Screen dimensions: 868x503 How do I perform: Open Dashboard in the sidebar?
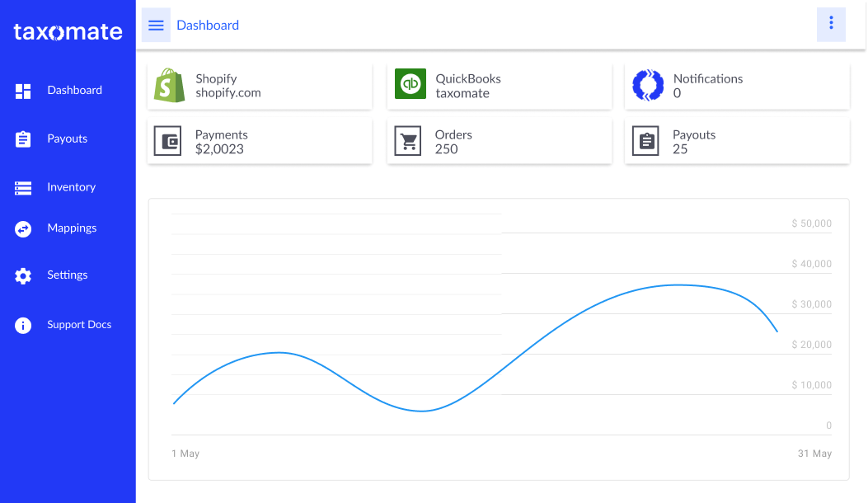pyautogui.click(x=75, y=91)
